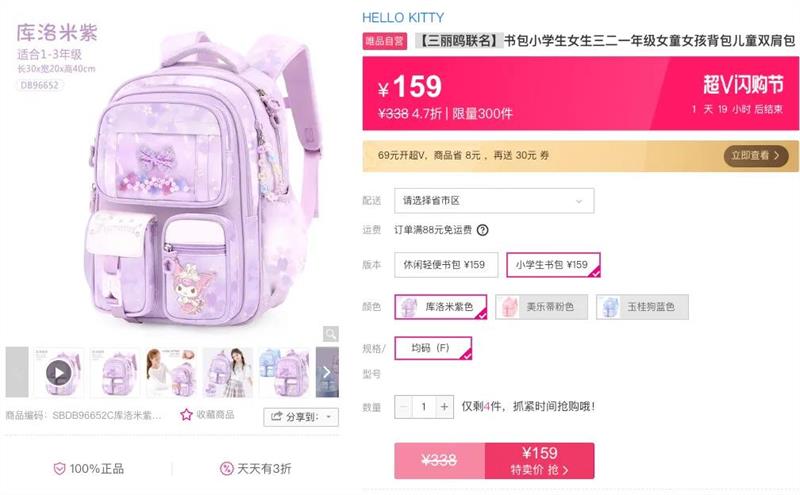This screenshot has width=800, height=495.
Task: Pick the 美乐蒂粉色 color swatch
Action: click(x=541, y=307)
